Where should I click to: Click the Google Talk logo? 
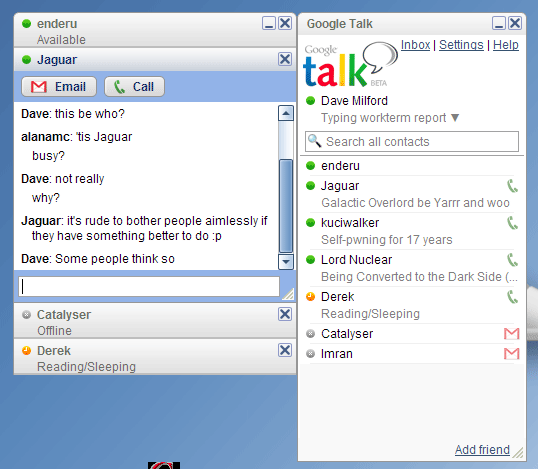(x=350, y=65)
